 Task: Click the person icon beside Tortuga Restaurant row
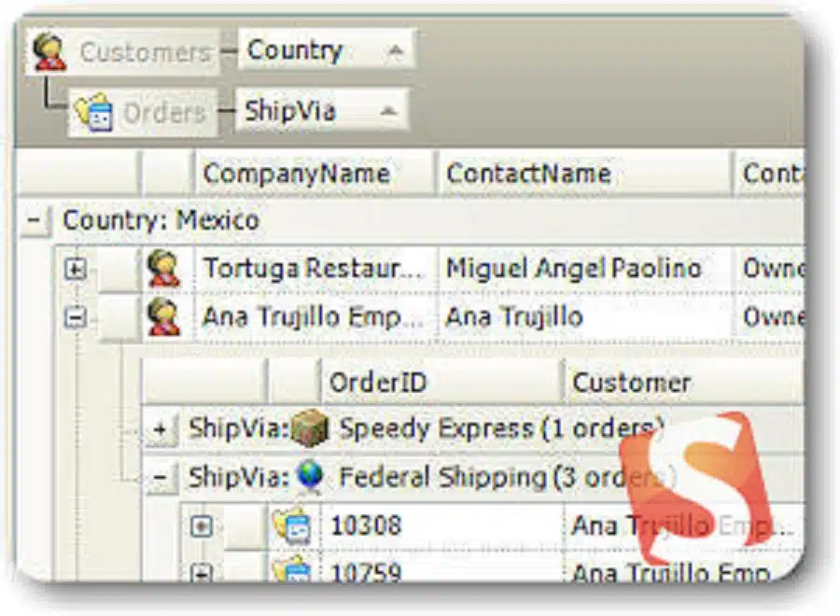(x=164, y=269)
